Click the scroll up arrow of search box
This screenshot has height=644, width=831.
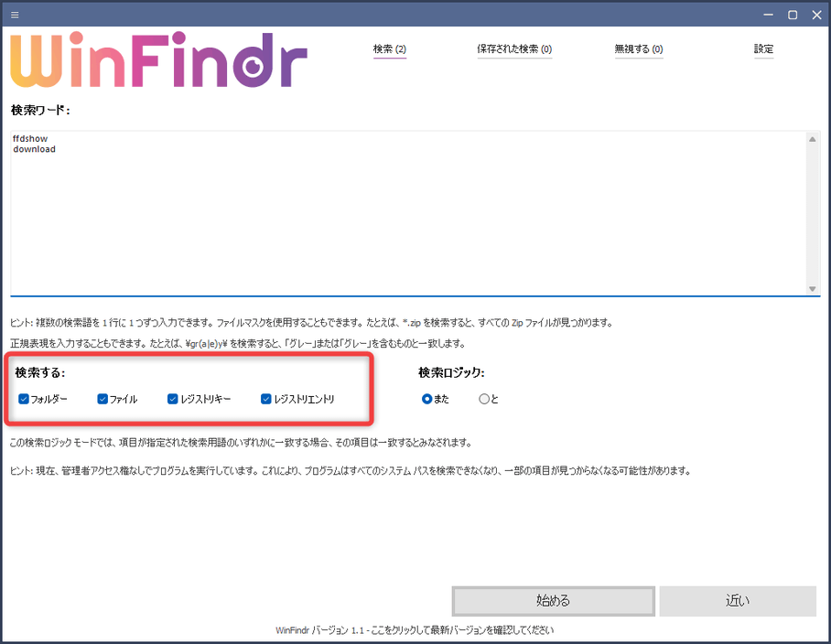point(812,139)
